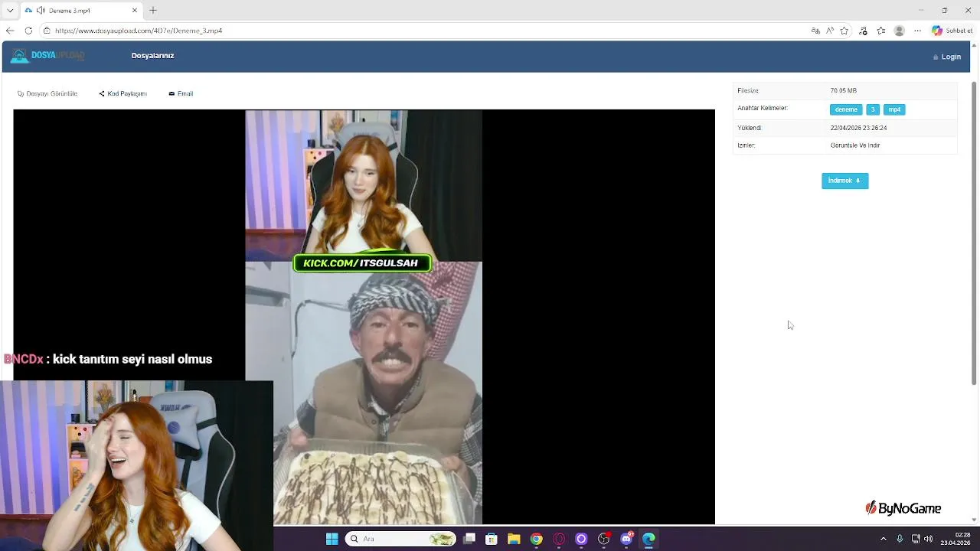Open the Email tab

tap(181, 93)
